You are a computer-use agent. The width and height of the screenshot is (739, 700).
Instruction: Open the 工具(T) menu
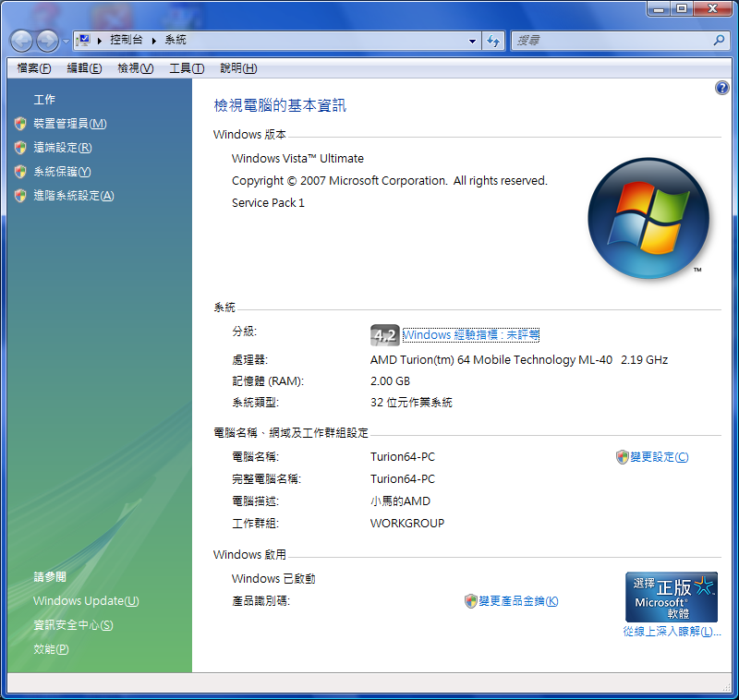[x=187, y=68]
